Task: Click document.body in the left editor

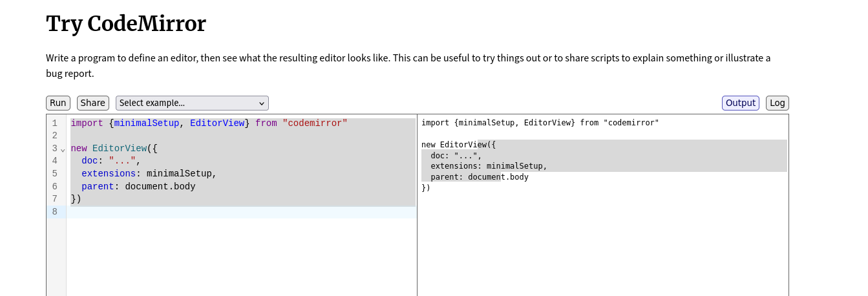Action: (160, 187)
